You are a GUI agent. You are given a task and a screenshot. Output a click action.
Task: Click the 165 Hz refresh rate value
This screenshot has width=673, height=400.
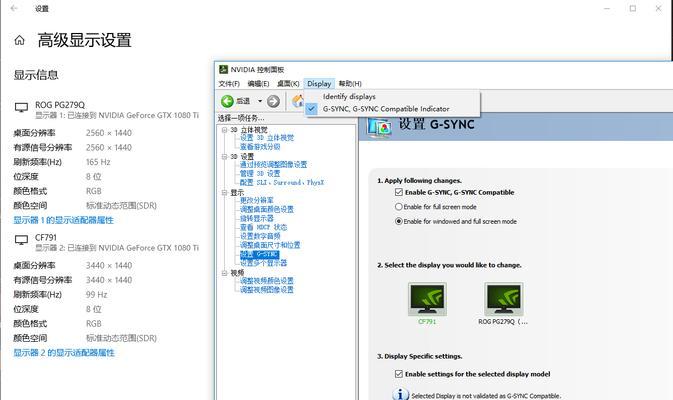click(x=98, y=162)
